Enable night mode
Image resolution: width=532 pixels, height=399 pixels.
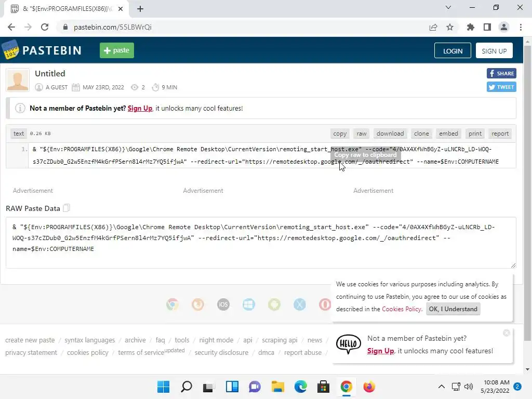[216, 340]
